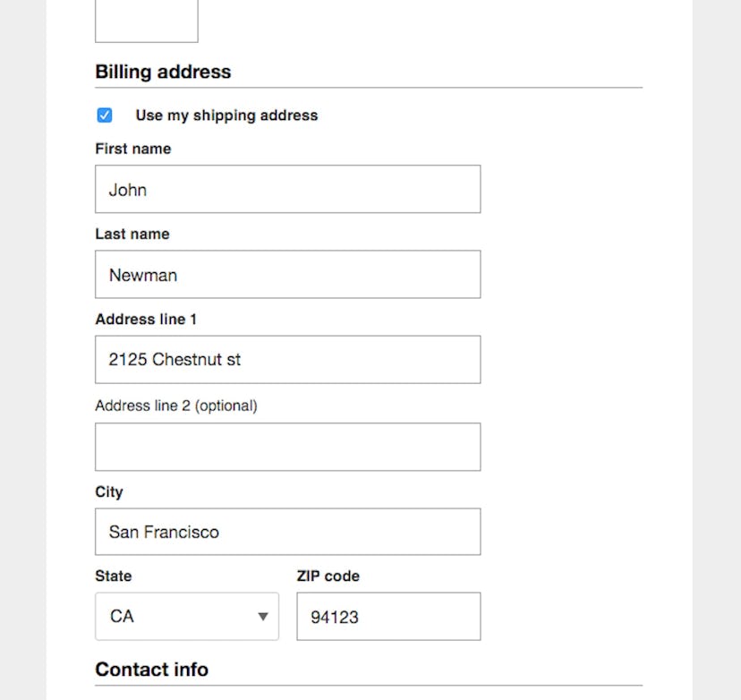This screenshot has width=741, height=700.
Task: Click the checkmark next to shipping address option
Action: [106, 115]
